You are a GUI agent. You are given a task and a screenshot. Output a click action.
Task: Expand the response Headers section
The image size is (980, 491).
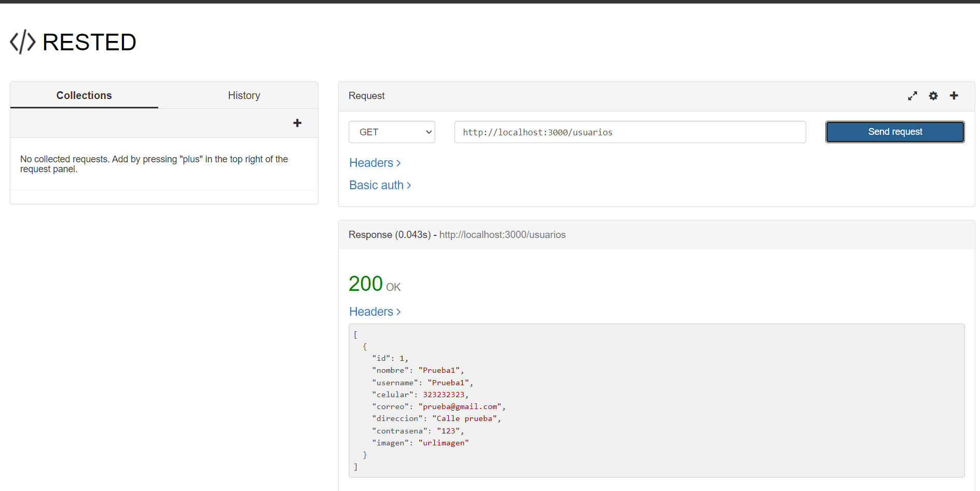click(375, 311)
